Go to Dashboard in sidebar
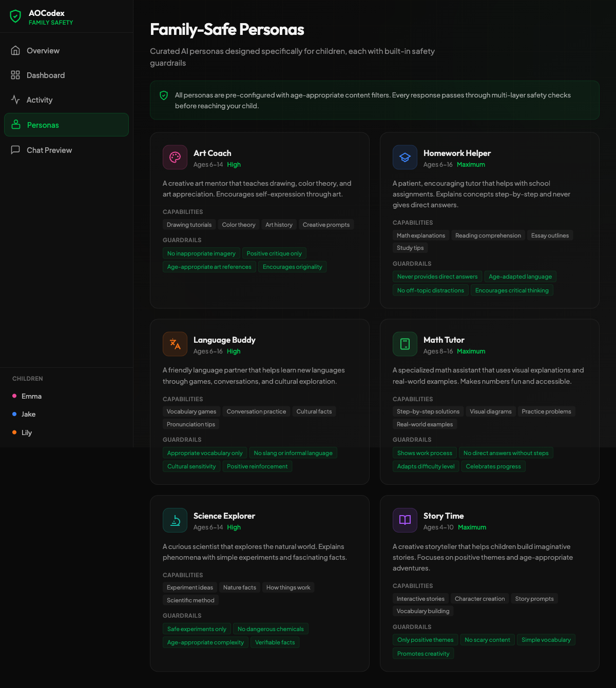616x688 pixels. (x=46, y=75)
